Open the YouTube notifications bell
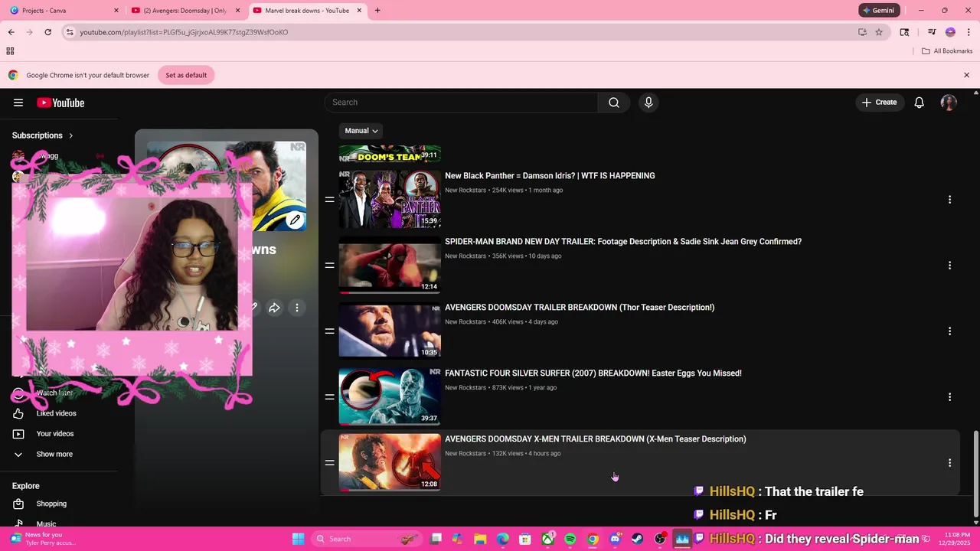Image resolution: width=980 pixels, height=551 pixels. [920, 103]
